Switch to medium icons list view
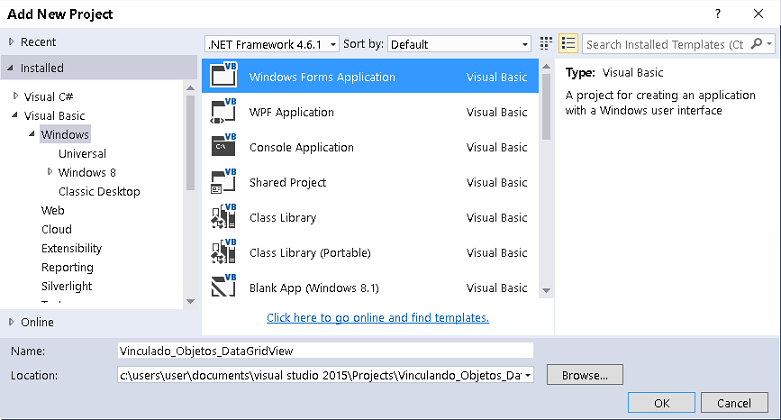This screenshot has width=781, height=420. (568, 44)
